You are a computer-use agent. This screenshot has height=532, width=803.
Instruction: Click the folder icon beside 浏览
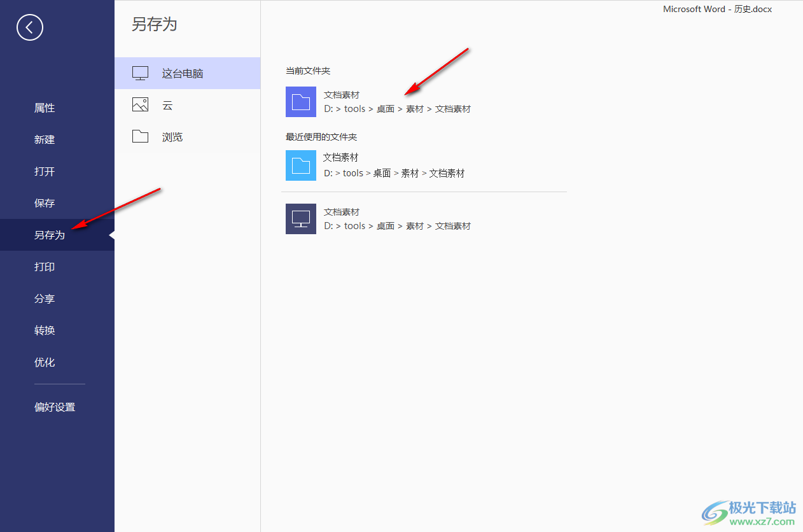pyautogui.click(x=140, y=137)
